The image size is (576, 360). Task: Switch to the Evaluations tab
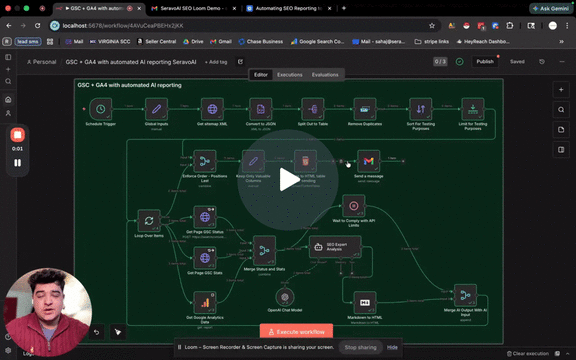coord(325,75)
